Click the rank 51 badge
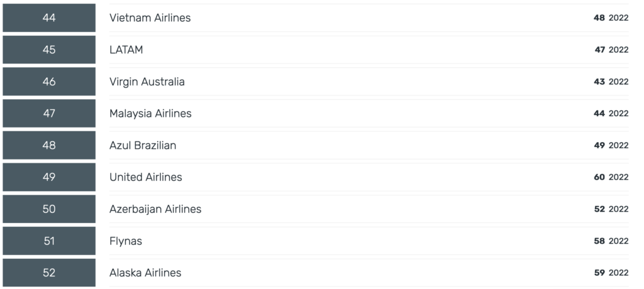 [x=49, y=241]
